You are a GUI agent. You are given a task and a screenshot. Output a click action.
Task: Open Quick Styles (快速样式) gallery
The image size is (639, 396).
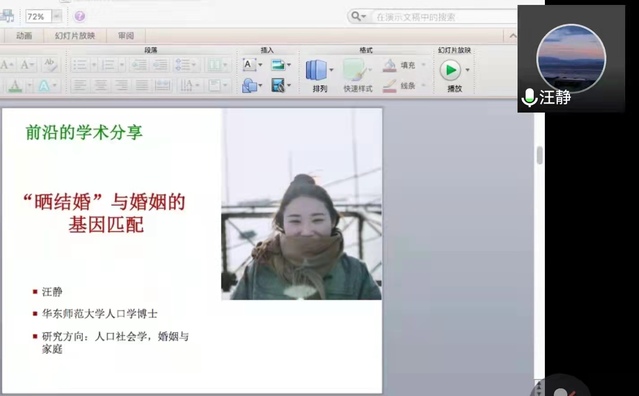[354, 70]
